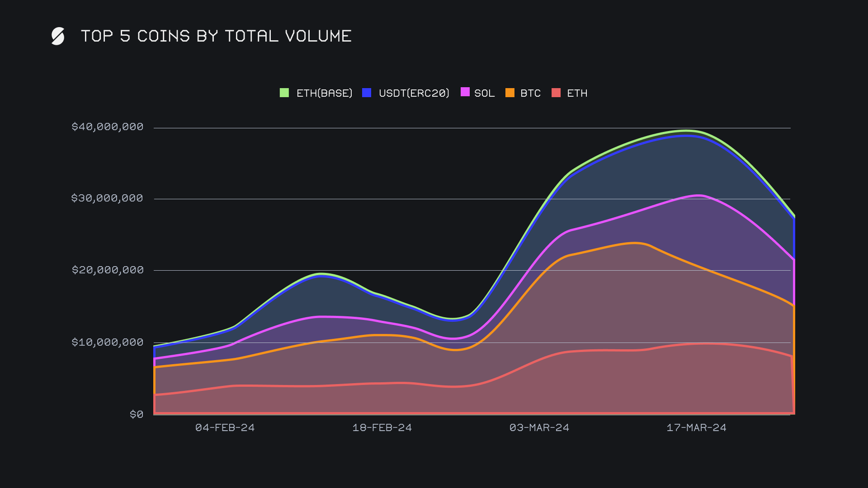Toggle the SOL series legend label
The image size is (868, 488).
(x=484, y=93)
